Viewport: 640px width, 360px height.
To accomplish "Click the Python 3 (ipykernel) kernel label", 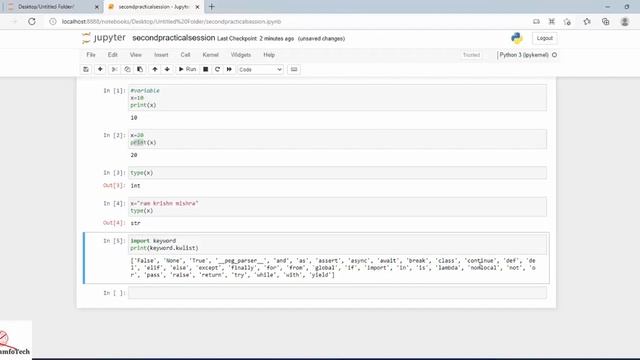I will (x=524, y=55).
